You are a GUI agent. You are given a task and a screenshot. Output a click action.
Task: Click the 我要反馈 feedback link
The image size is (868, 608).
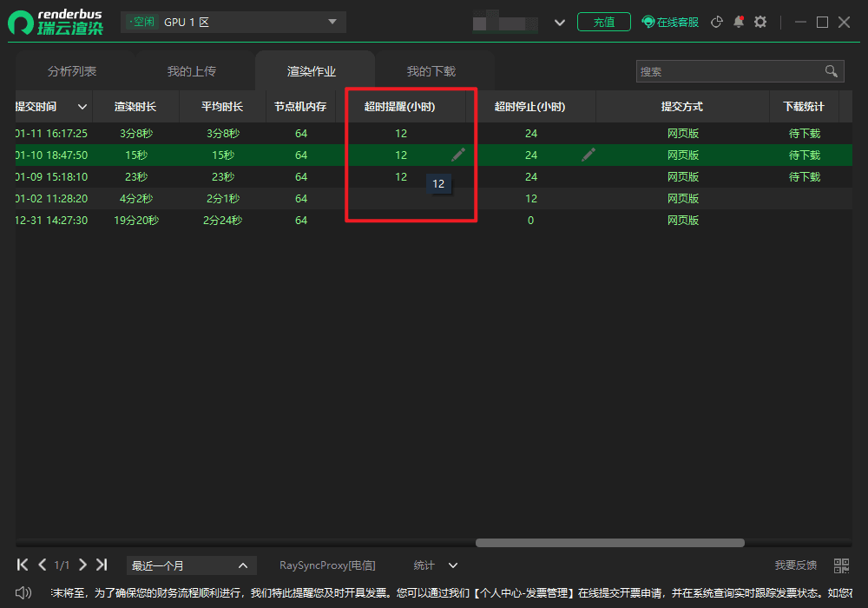pyautogui.click(x=795, y=565)
